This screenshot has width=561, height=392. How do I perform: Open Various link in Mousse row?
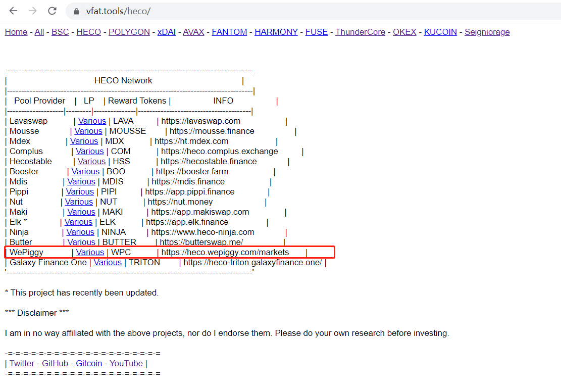(x=88, y=131)
